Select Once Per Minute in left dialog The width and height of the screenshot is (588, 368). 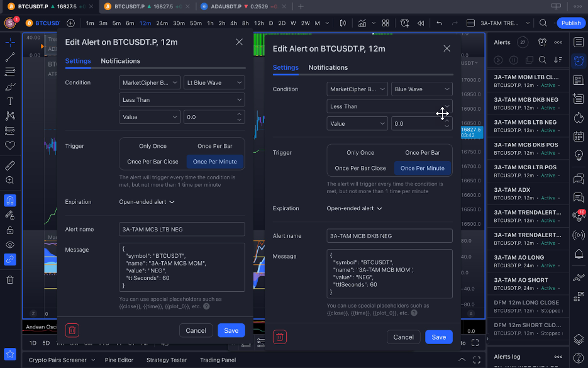click(215, 162)
